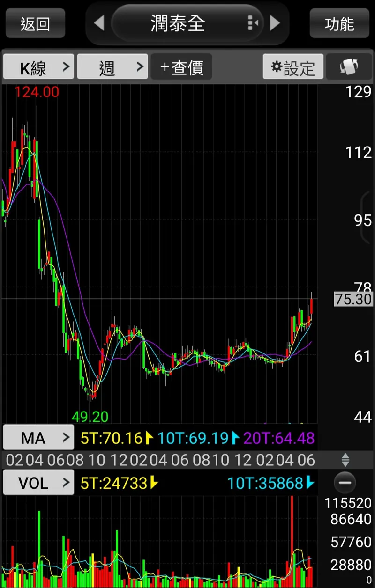Open the MA indicator dropdown
Image resolution: width=375 pixels, height=588 pixels.
coord(39,438)
